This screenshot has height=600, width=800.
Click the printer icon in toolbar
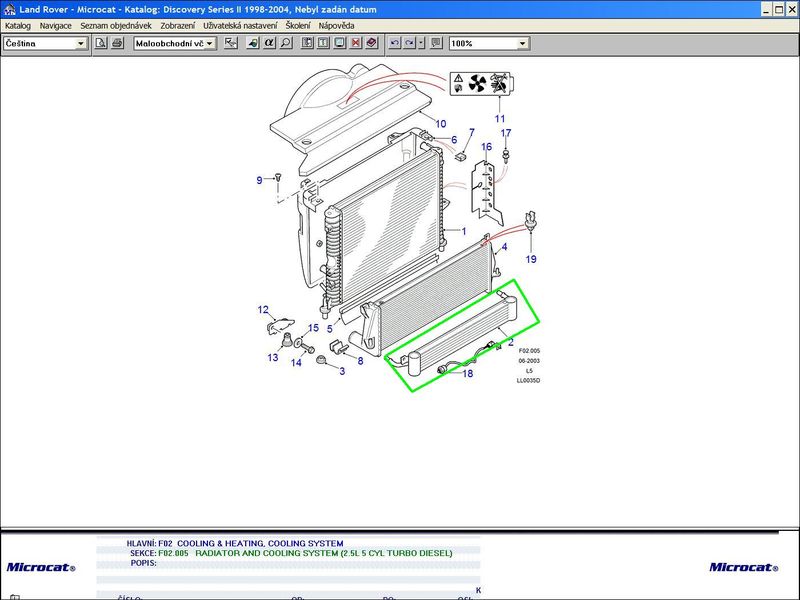pyautogui.click(x=117, y=44)
